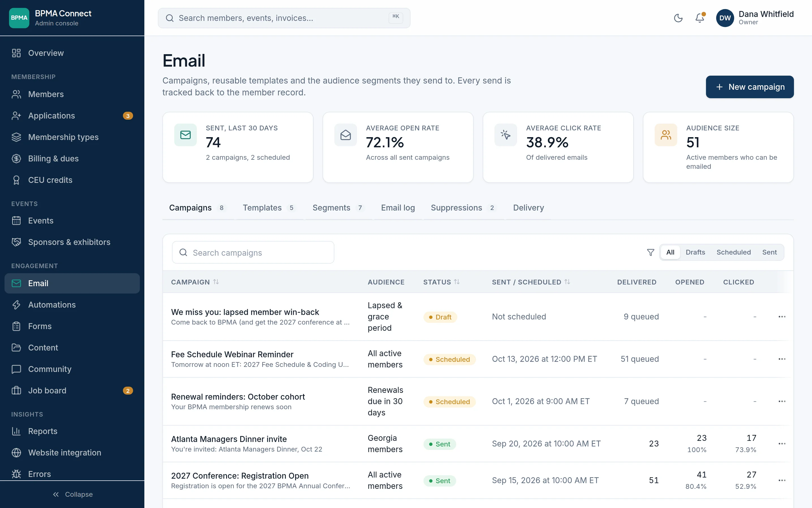Toggle dark mode moon icon
This screenshot has width=812, height=508.
pyautogui.click(x=678, y=18)
